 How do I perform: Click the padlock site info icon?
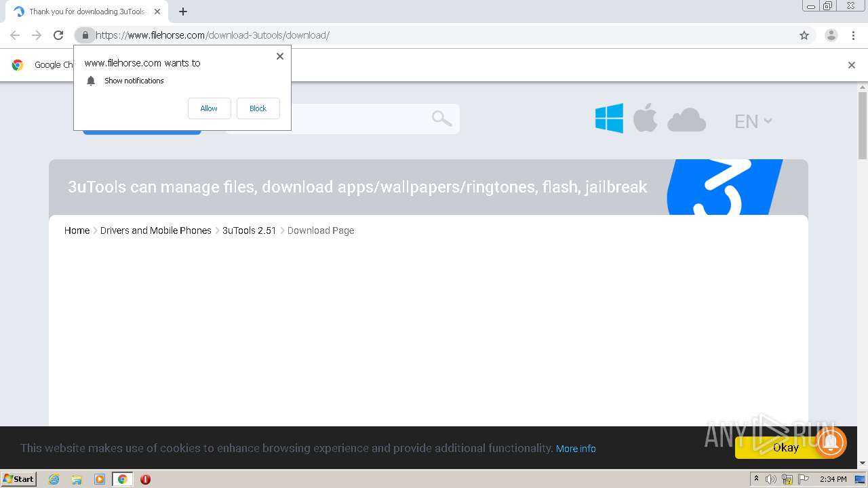point(85,35)
